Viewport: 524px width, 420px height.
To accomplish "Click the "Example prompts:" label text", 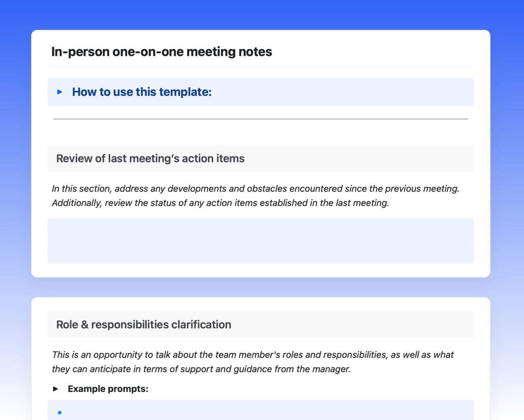I will 108,389.
